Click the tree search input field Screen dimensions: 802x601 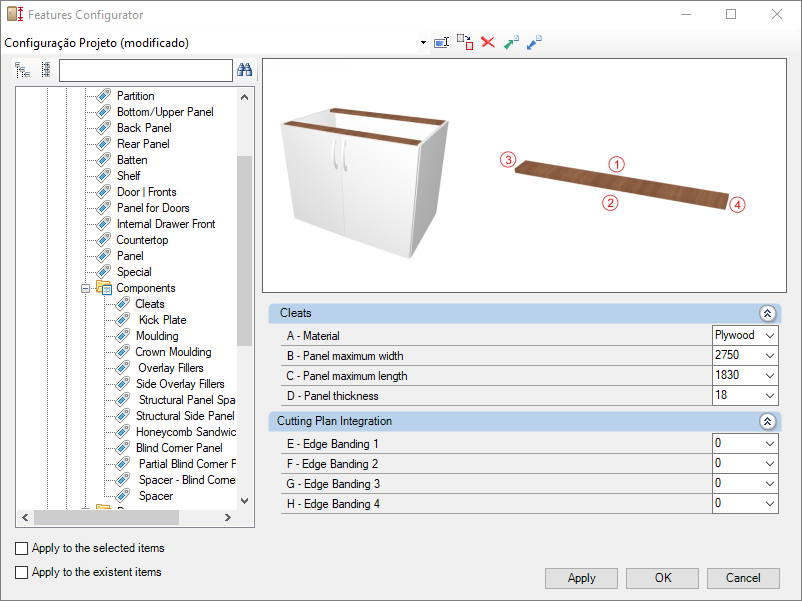coord(146,71)
